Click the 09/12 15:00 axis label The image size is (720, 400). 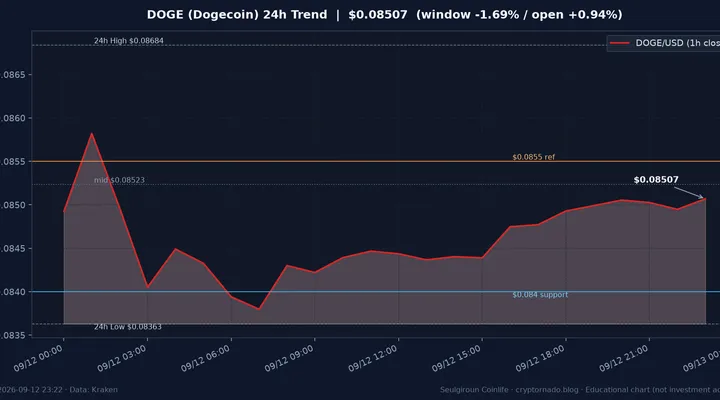pyautogui.click(x=456, y=358)
